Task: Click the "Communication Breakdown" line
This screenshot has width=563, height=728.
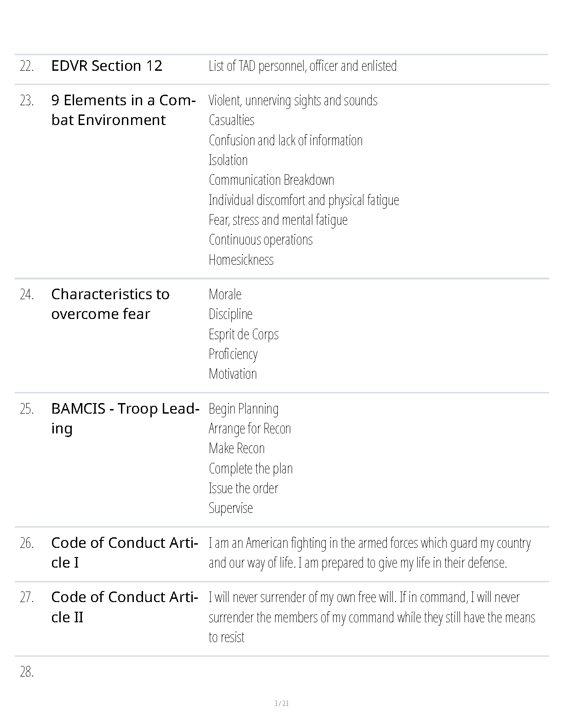Action: tap(271, 180)
